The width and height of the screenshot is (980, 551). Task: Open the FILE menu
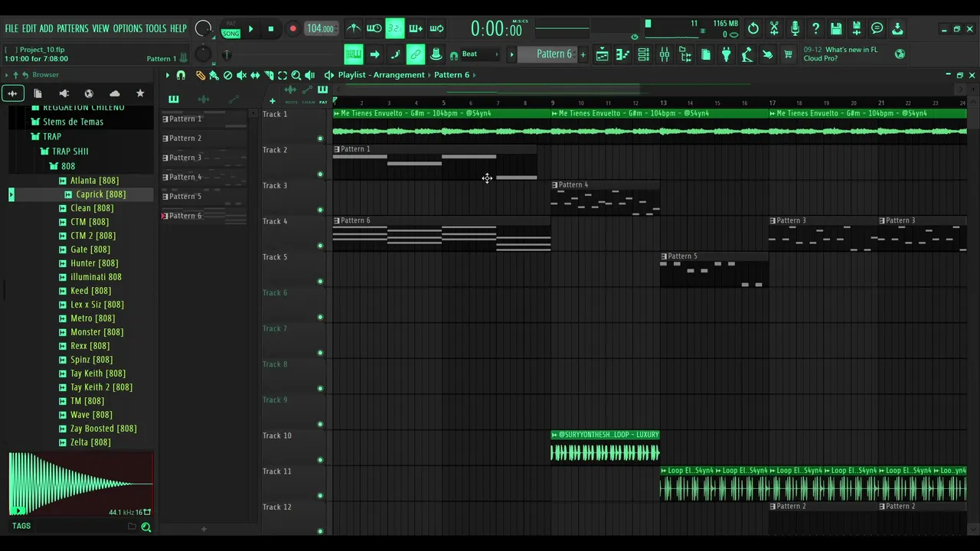click(x=11, y=29)
